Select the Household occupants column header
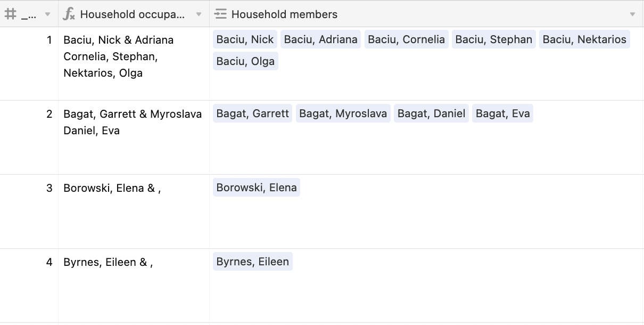 coord(132,14)
